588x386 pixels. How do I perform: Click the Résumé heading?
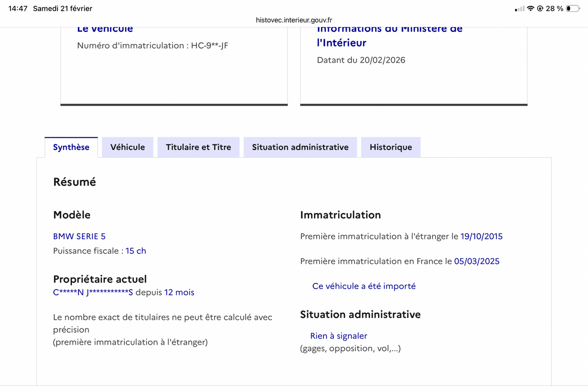[74, 182]
